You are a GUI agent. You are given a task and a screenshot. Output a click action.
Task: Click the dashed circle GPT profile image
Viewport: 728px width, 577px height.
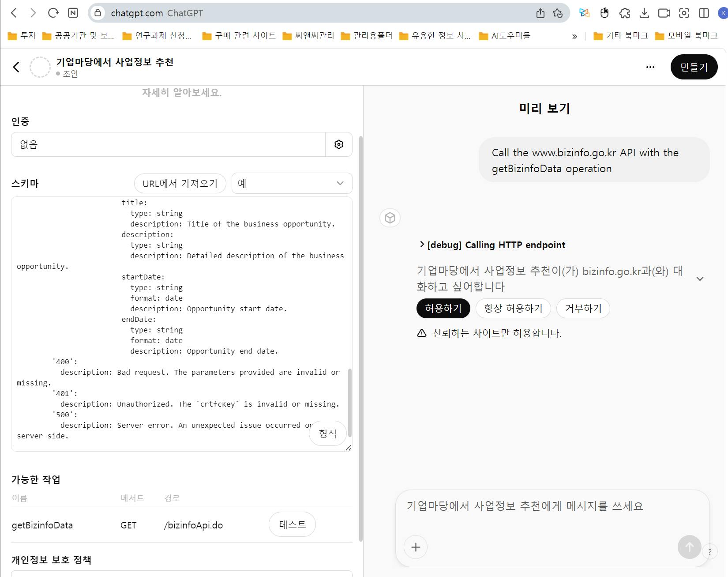[x=40, y=67]
